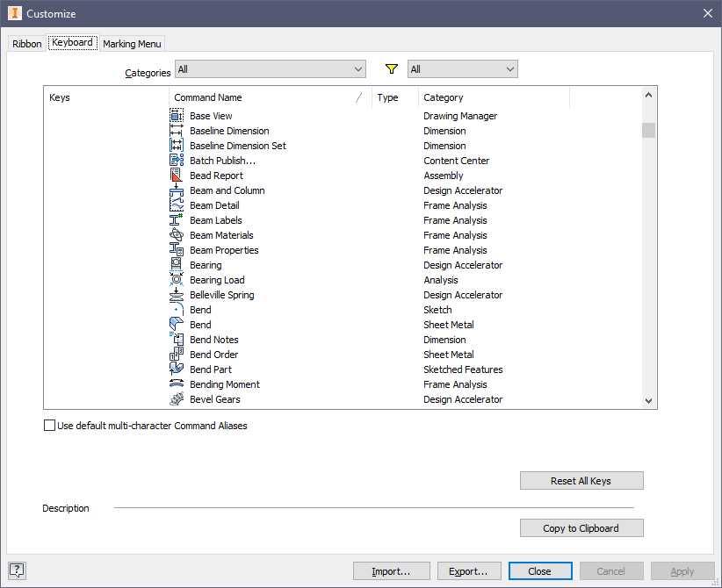722x588 pixels.
Task: Click the Import button
Action: (392, 571)
